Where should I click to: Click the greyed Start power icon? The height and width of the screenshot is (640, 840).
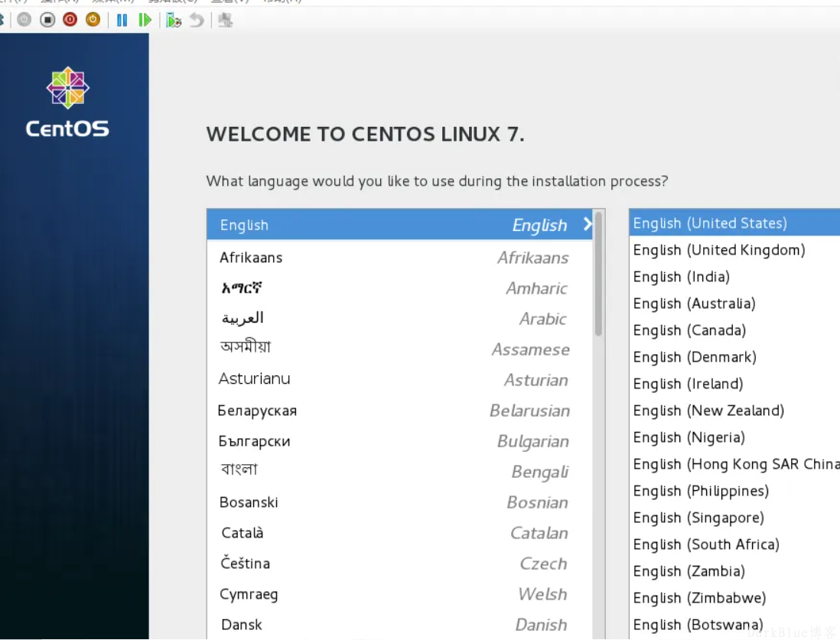24,20
